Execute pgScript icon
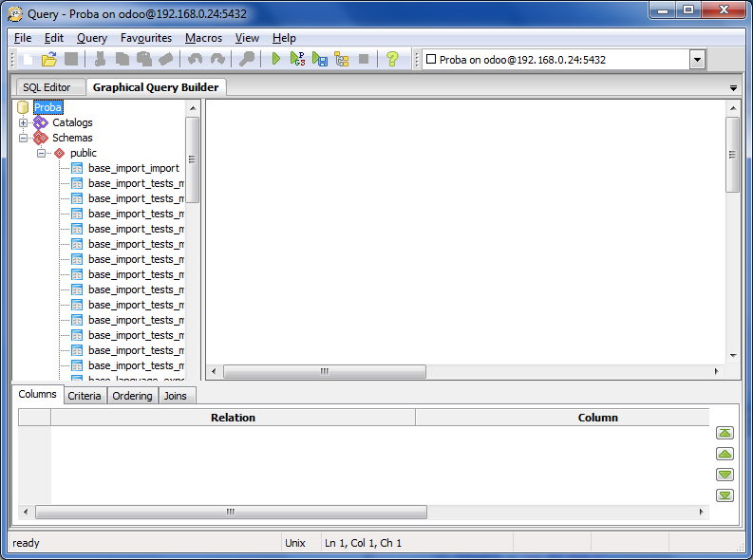This screenshot has height=560, width=753. click(x=298, y=60)
